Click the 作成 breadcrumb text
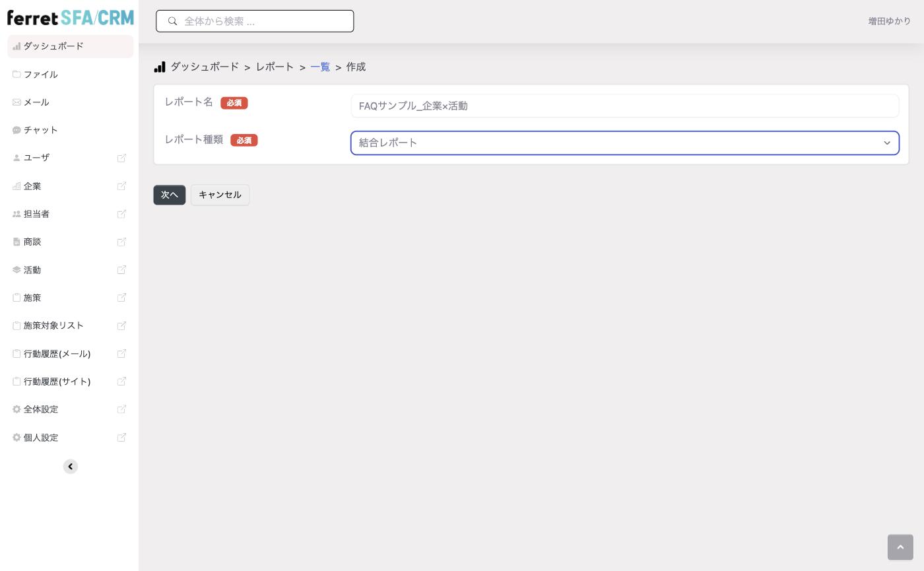 [356, 67]
